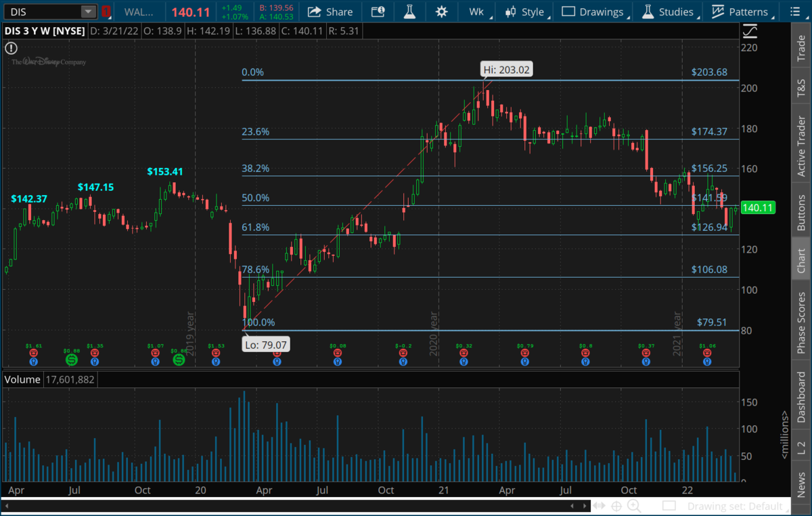Open the L 2 side tab
This screenshot has height=516, width=812.
pos(801,447)
